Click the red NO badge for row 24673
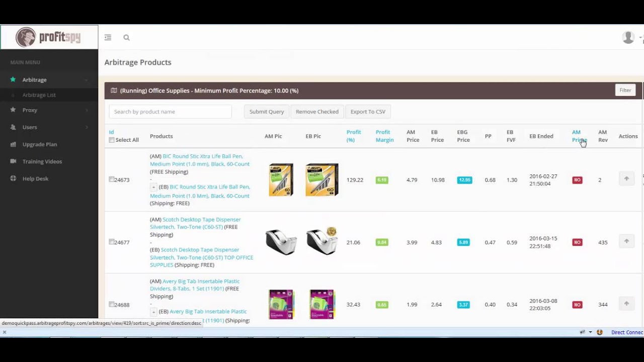Viewport: 644px width, 362px height. 577,179
